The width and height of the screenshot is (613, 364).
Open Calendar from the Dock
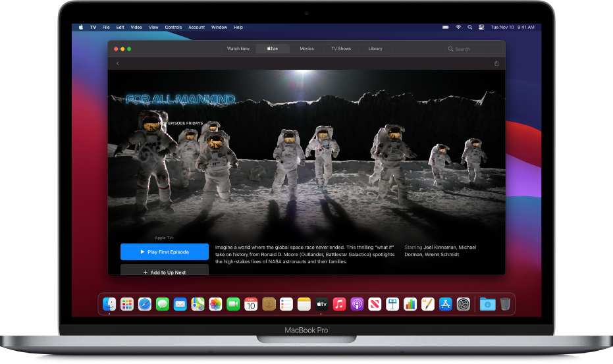(251, 304)
